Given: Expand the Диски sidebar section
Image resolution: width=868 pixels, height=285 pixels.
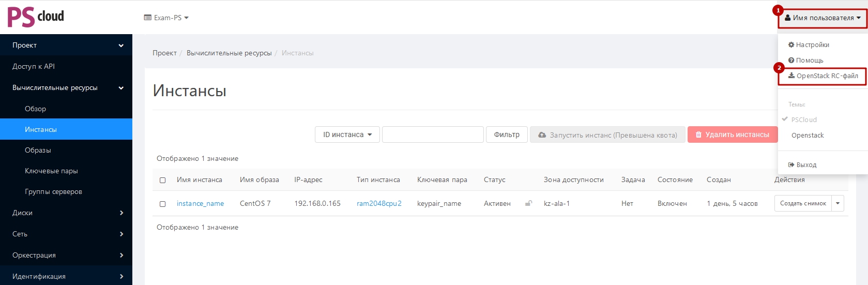Looking at the screenshot, I should click(66, 213).
